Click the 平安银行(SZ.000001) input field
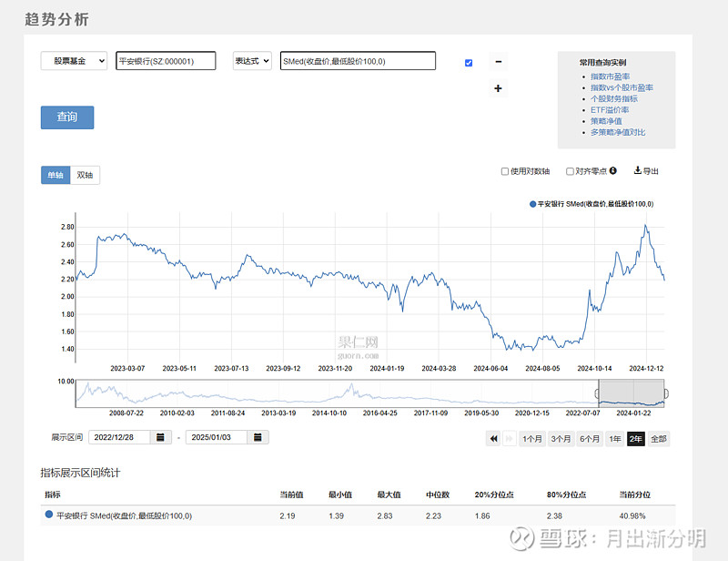The height and width of the screenshot is (561, 728). click(166, 61)
